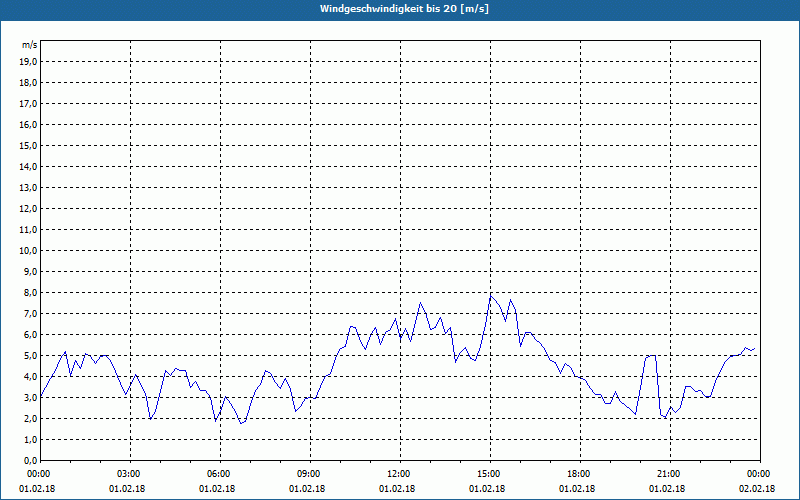Viewport: 800px width, 500px height.
Task: Select the '9,0' y-axis label
Action: [x=31, y=271]
